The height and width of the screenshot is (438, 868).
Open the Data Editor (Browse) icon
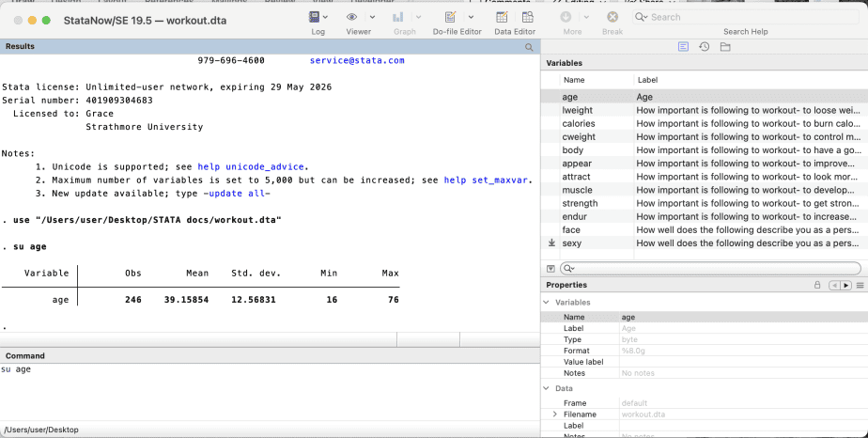point(528,17)
